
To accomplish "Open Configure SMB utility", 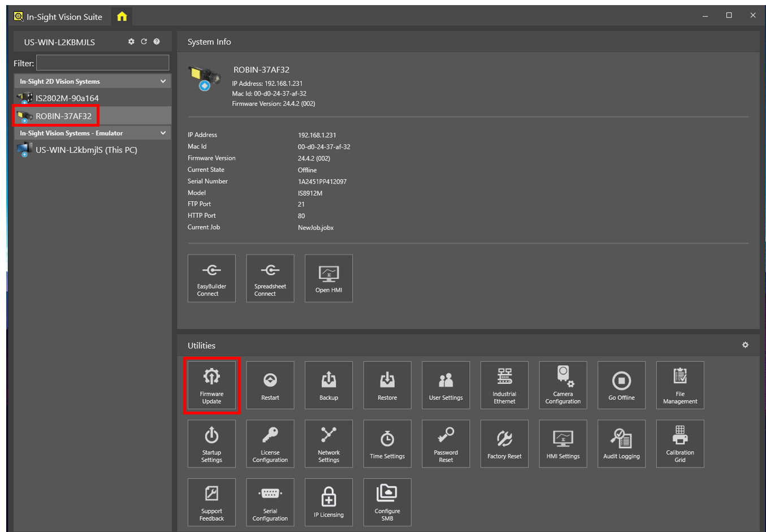I will click(x=387, y=502).
